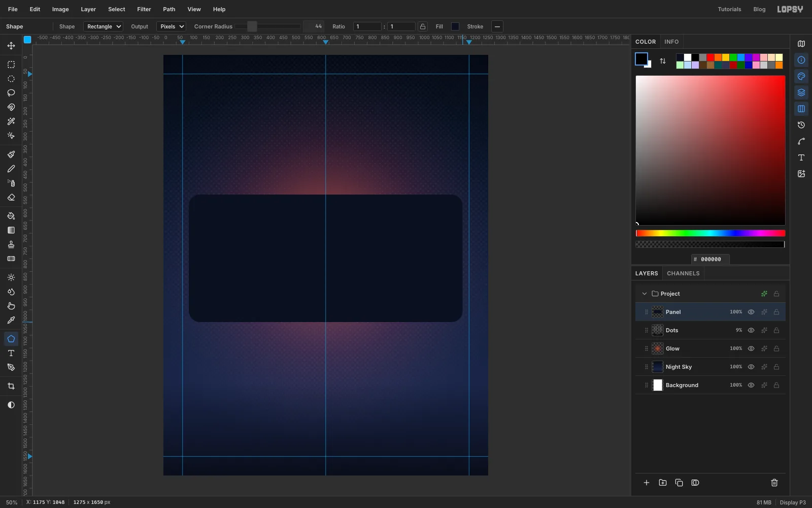Select the Crop tool
812x508 pixels.
pyautogui.click(x=11, y=386)
